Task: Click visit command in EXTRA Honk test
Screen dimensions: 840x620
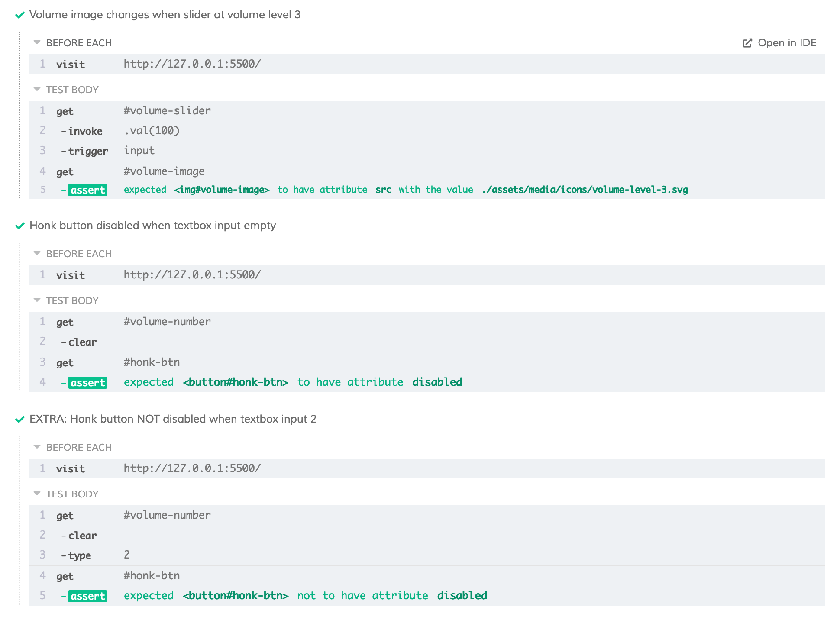Action: 427,468
